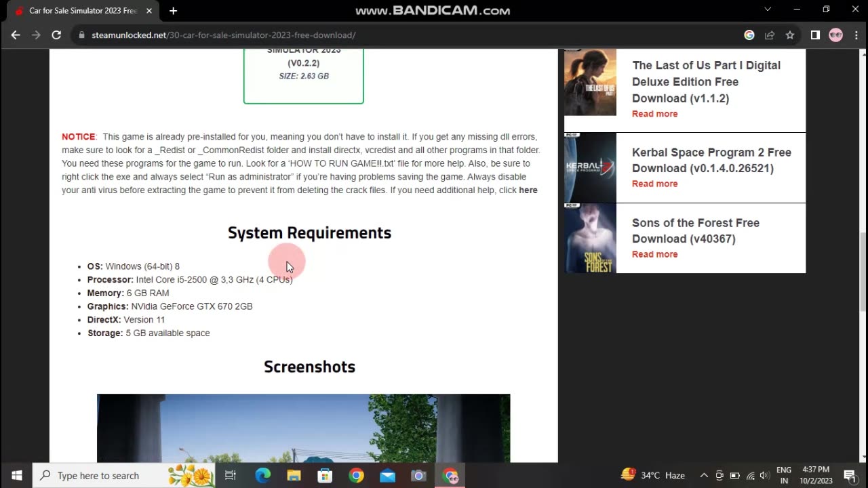This screenshot has width=868, height=488.
Task: Click Read more under Sons of the Forest
Action: click(654, 254)
